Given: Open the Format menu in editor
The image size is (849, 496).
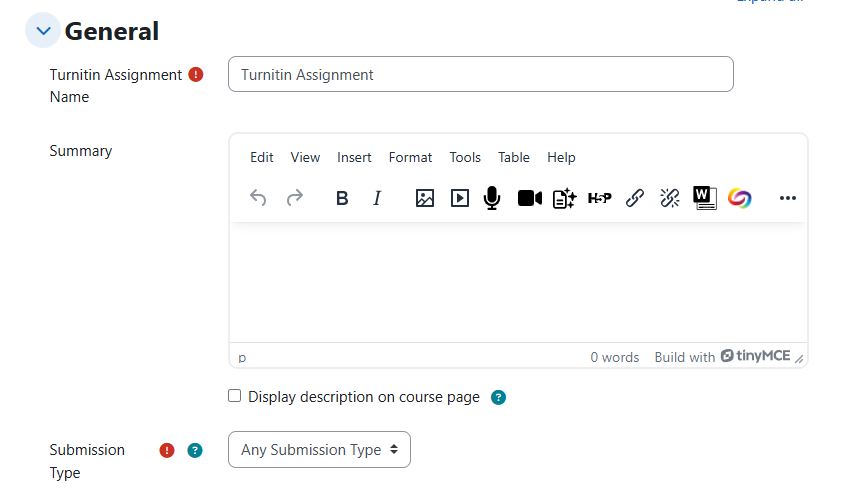Looking at the screenshot, I should 410,157.
